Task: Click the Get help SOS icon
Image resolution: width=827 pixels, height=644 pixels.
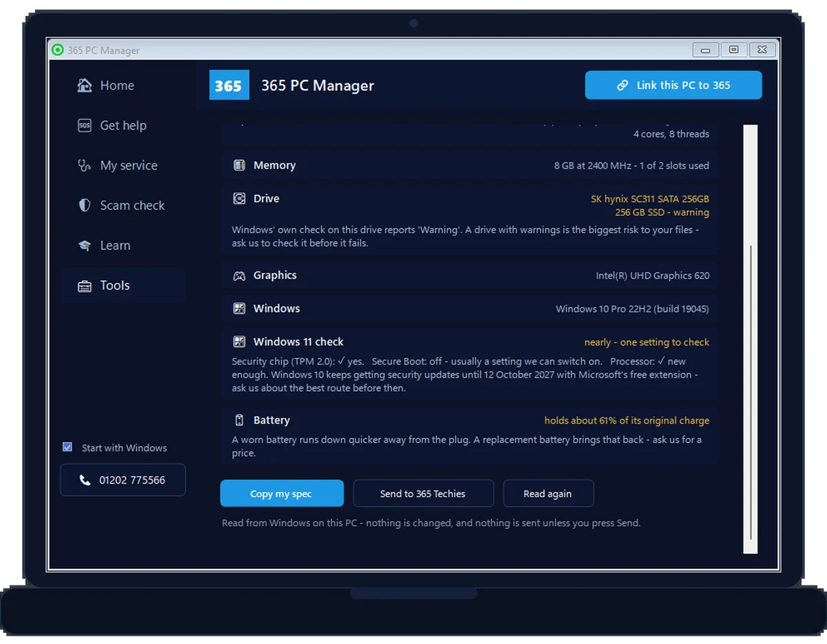Action: click(85, 125)
